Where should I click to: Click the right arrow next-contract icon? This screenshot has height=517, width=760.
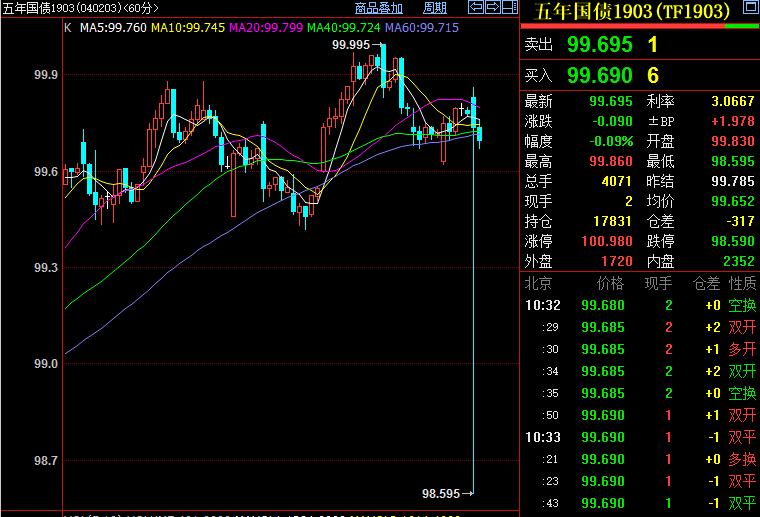pyautogui.click(x=491, y=7)
